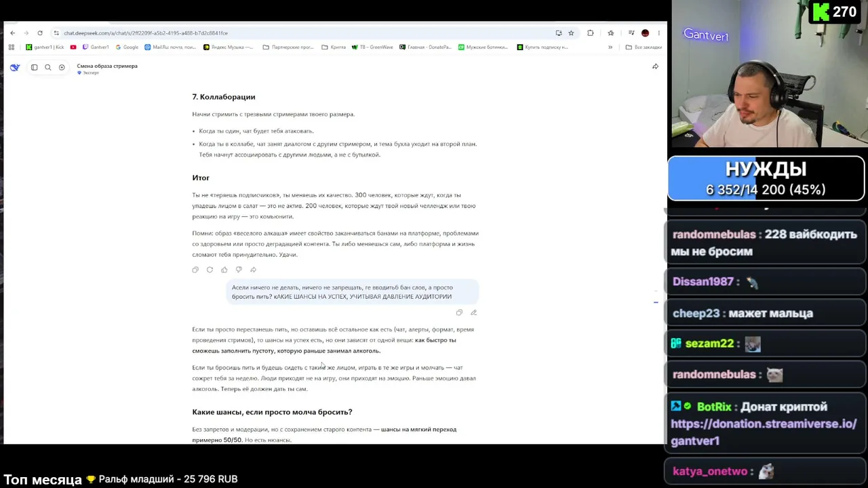Screen dimensions: 868x488
Task: Click the НУЖДЫ donation goal progress bar
Action: 766,179
